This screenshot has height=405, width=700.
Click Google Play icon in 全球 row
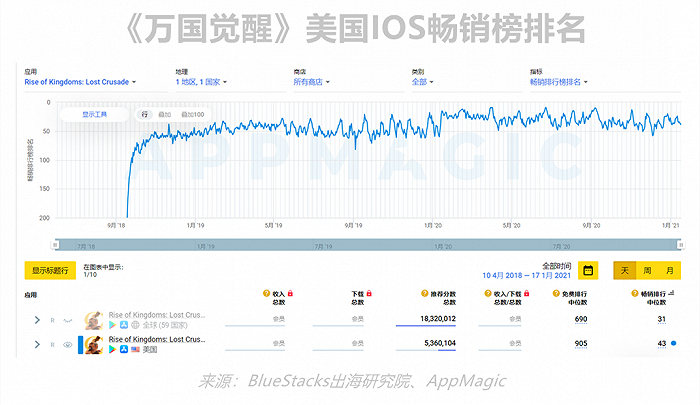pos(112,325)
